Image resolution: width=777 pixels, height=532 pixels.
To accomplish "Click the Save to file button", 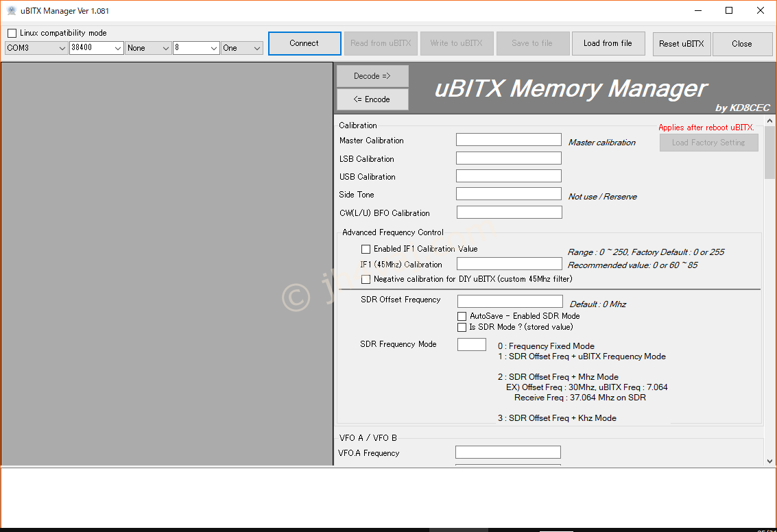I will pos(532,44).
